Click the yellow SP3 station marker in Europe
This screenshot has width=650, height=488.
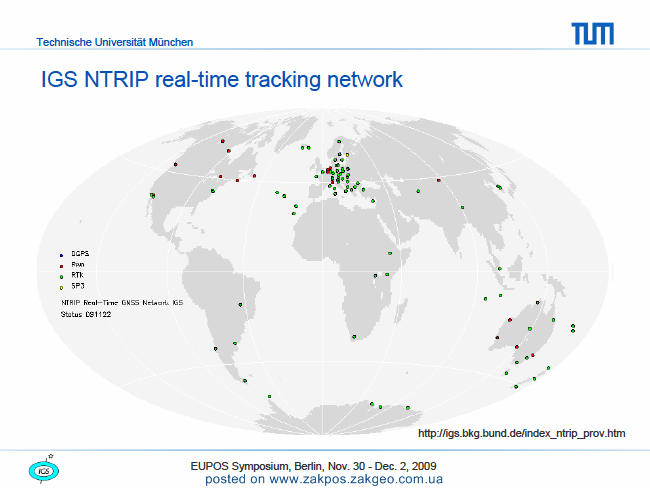click(347, 155)
